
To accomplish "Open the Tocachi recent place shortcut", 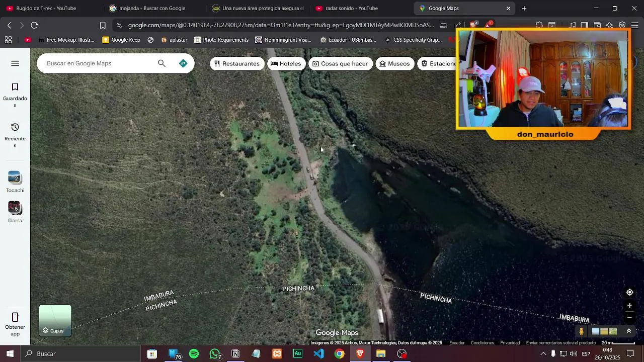I will [x=15, y=182].
